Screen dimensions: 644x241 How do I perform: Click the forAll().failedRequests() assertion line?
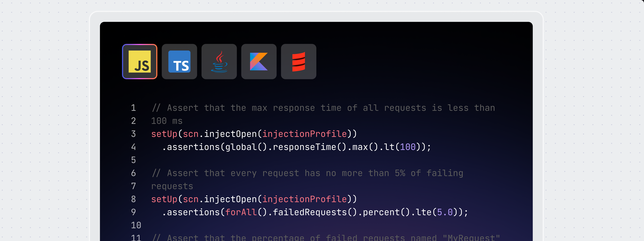click(x=315, y=212)
